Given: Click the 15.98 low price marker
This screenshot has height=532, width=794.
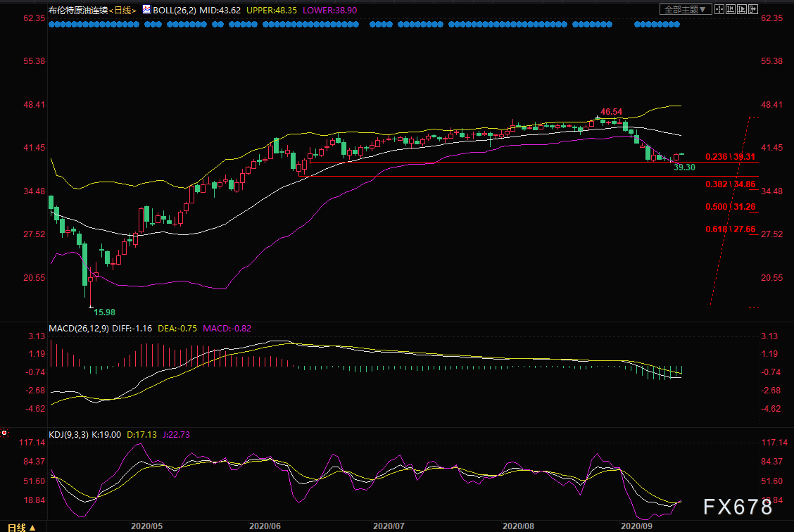Looking at the screenshot, I should click(x=104, y=311).
